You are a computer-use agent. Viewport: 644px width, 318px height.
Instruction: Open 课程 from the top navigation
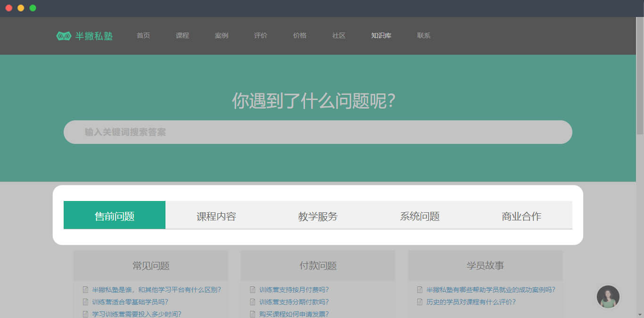pyautogui.click(x=182, y=36)
